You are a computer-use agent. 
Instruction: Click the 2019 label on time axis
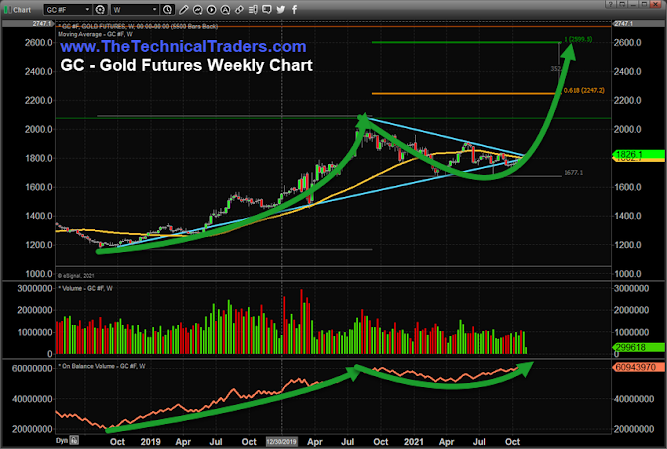tap(151, 442)
